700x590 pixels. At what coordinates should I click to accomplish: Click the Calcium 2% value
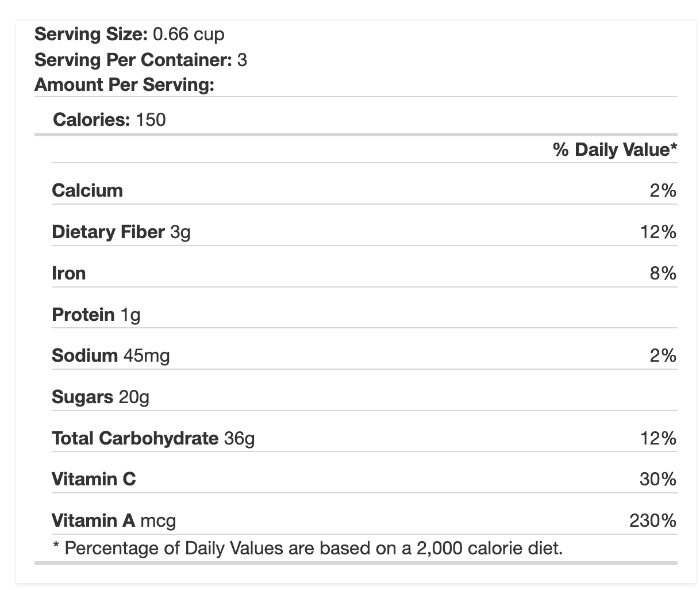point(663,190)
